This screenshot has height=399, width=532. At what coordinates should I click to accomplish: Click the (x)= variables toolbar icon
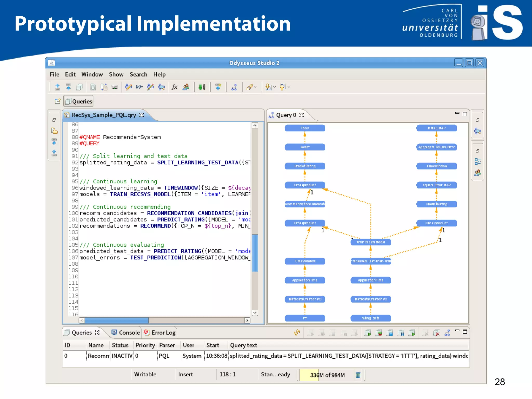point(139,87)
